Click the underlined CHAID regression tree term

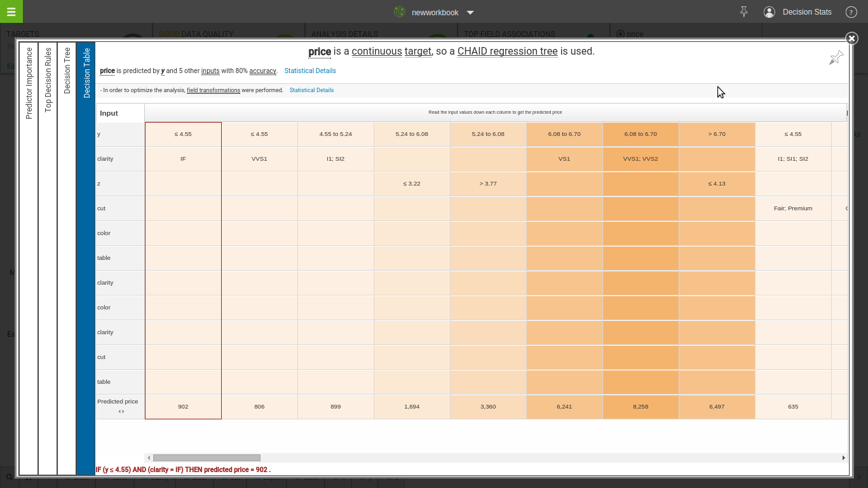click(507, 51)
